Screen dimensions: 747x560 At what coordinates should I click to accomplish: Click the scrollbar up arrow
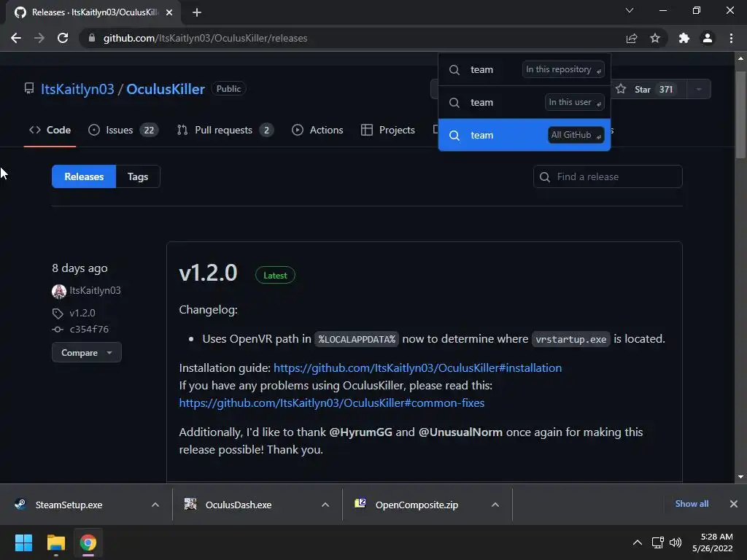pyautogui.click(x=740, y=58)
